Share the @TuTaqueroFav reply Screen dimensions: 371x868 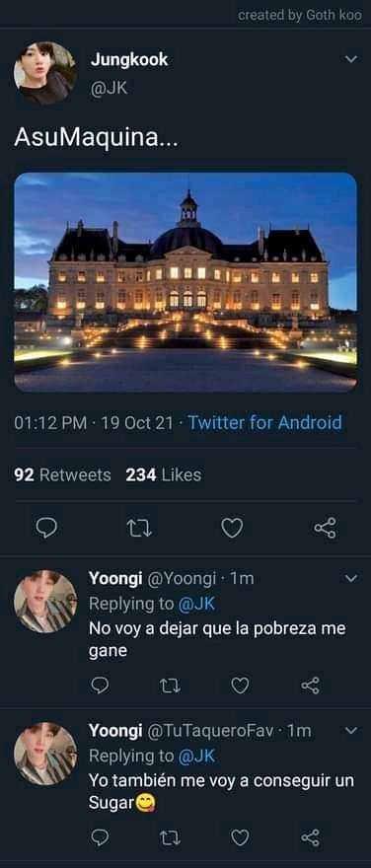tap(310, 837)
